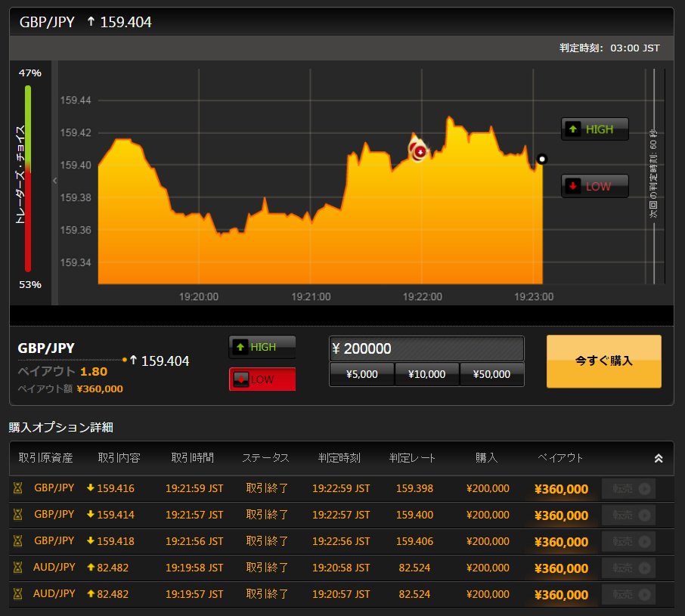Click hourglass icon of the 19:19:58 AUD/JPY row
This screenshot has width=685, height=616.
pos(18,568)
